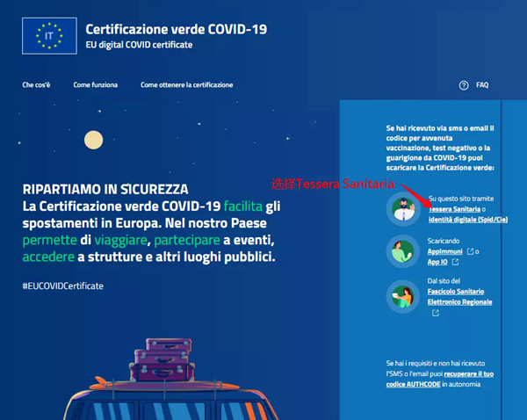
Task: Click the Su questo sito tramite text
Action: (461, 199)
